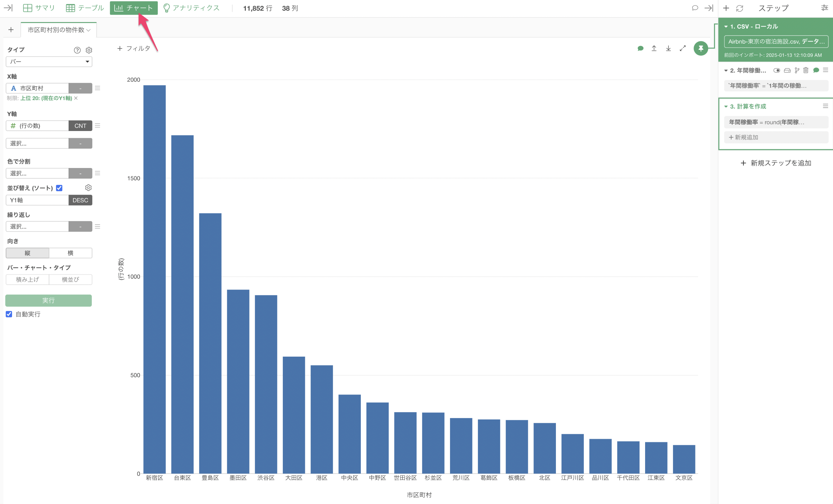833x504 pixels.
Task: Open the second Y-axis 選択... dropdown
Action: [37, 143]
